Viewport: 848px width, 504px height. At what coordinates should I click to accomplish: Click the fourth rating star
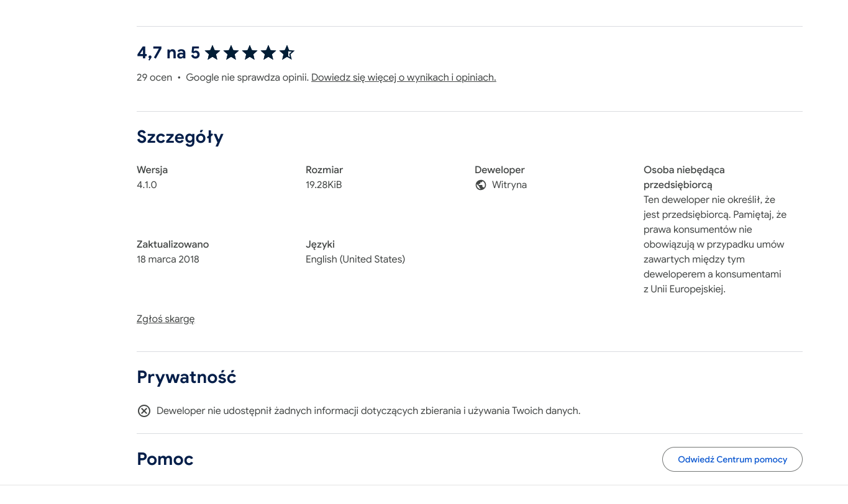[268, 53]
